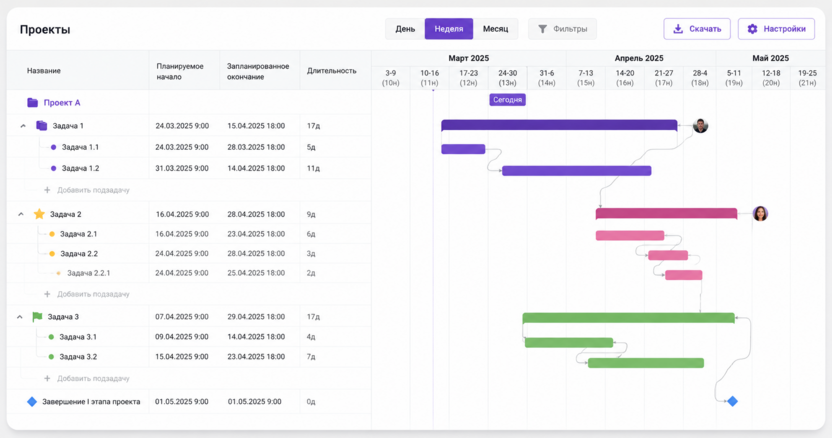The image size is (832, 438).
Task: Open Настройки with the gear button
Action: (x=776, y=29)
